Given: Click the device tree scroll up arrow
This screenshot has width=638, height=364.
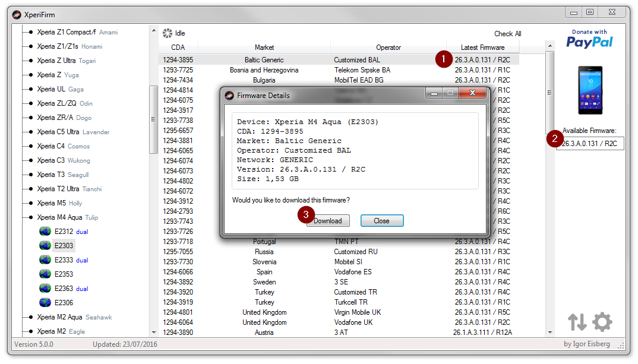Looking at the screenshot, I should coord(153,30).
